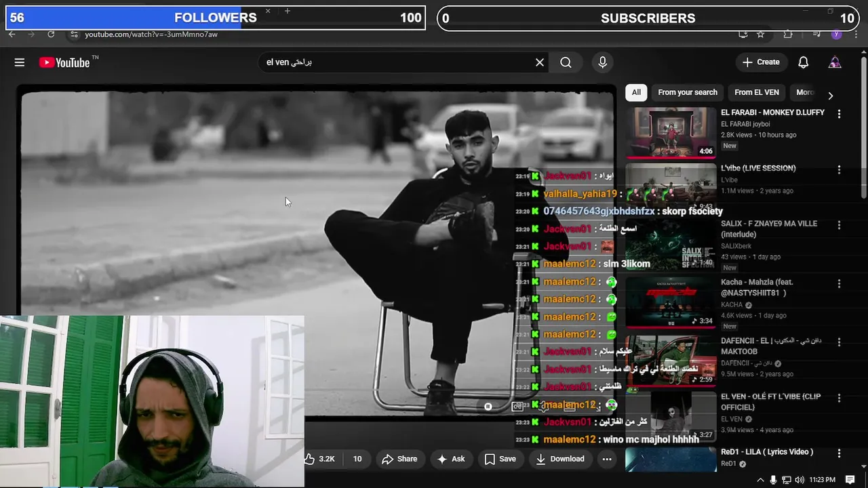
Task: Click the browser address bar URL
Action: coord(151,34)
